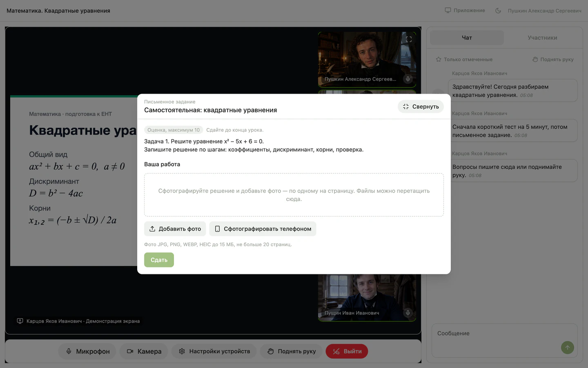Toggle dark mode moon icon
This screenshot has width=588, height=368.
tap(498, 11)
